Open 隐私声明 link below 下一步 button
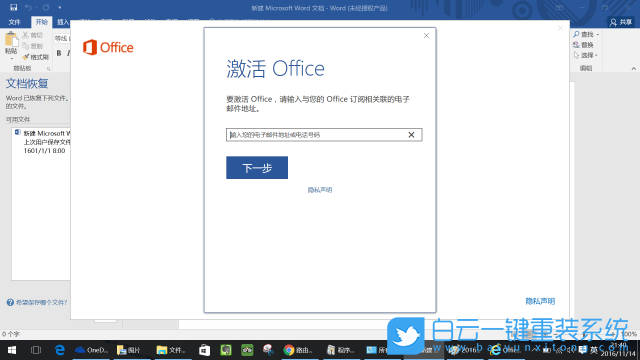 [320, 190]
